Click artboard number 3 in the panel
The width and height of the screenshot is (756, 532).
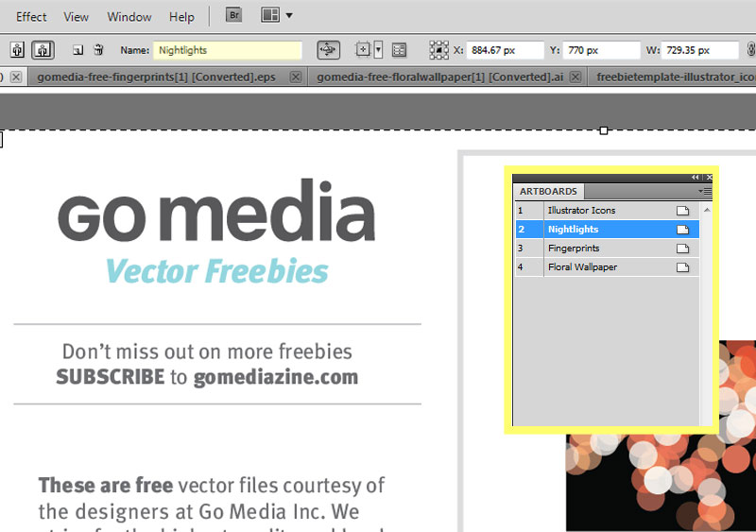point(521,248)
